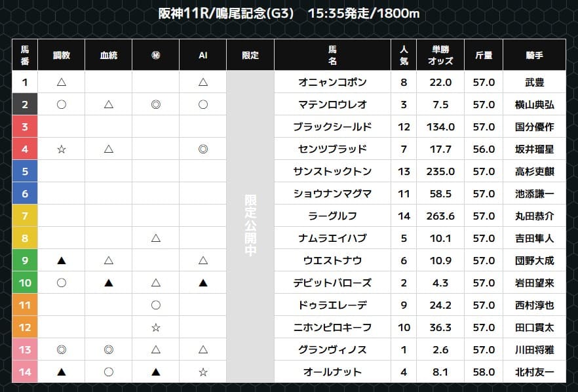Click the star mark in row 14's AI column
578x392 pixels.
[203, 372]
